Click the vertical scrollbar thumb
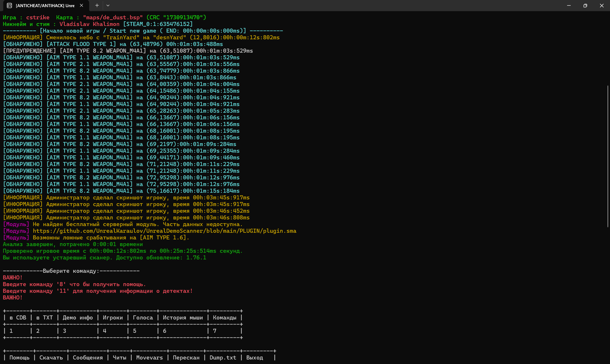This screenshot has width=610, height=364. pos(608,157)
